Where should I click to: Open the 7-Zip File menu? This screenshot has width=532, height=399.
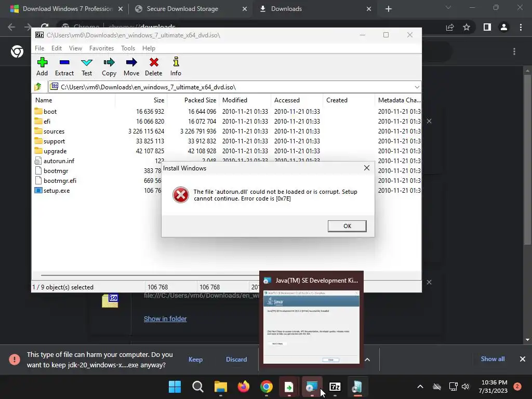[39, 48]
